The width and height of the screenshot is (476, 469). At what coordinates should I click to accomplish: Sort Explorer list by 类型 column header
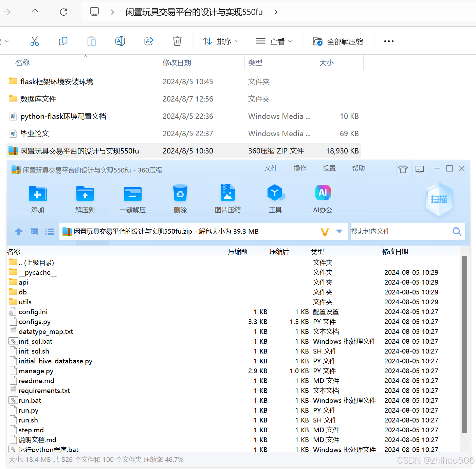tap(255, 63)
